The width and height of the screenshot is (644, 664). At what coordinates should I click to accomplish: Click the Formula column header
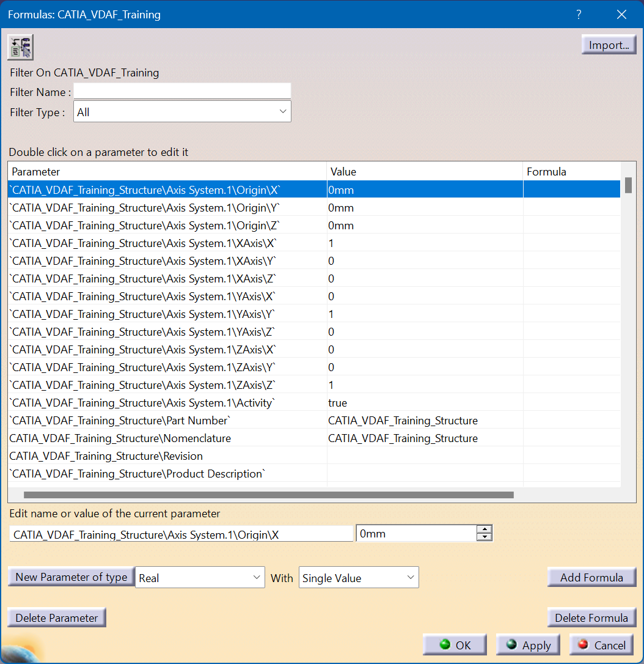click(572, 172)
